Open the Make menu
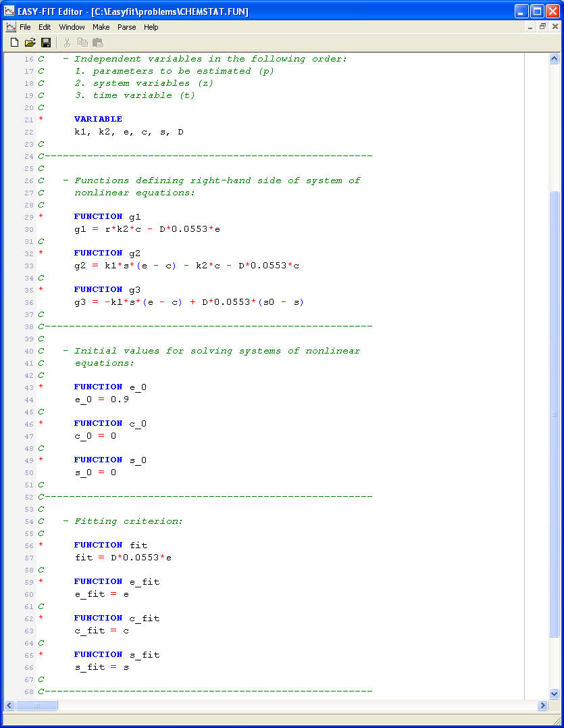The image size is (564, 728). (101, 27)
